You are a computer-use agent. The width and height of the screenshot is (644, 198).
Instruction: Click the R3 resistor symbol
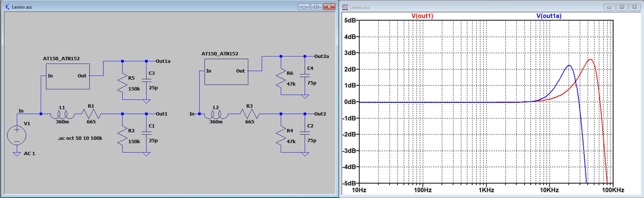tap(250, 114)
